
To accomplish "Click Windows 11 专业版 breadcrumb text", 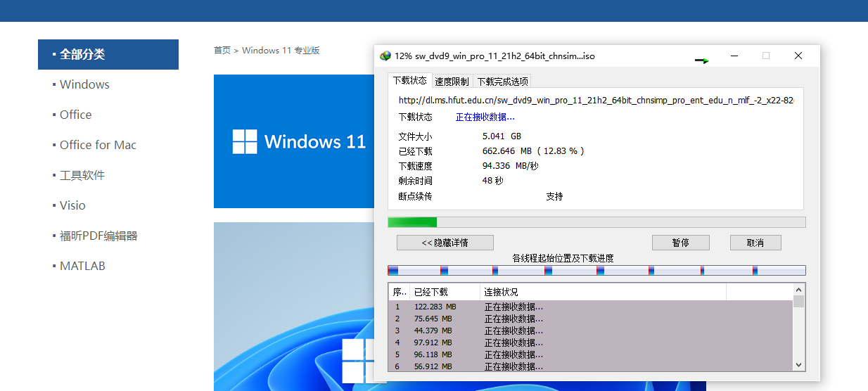I will [281, 50].
